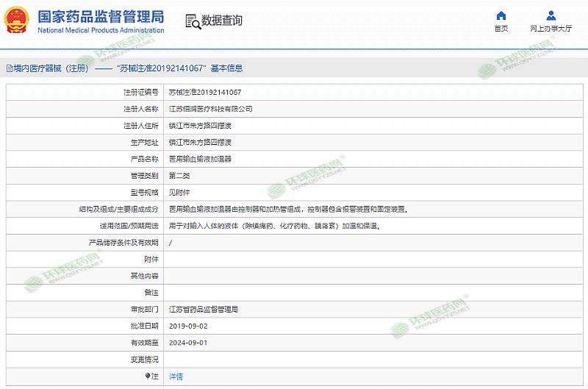Click the 管理类别 value 第二类

click(179, 176)
